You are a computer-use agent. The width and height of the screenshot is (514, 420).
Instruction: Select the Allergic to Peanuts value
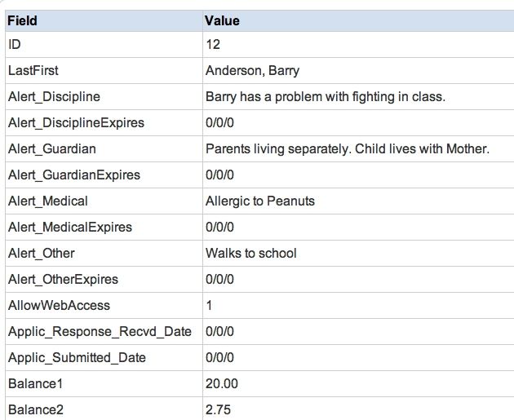(x=260, y=201)
